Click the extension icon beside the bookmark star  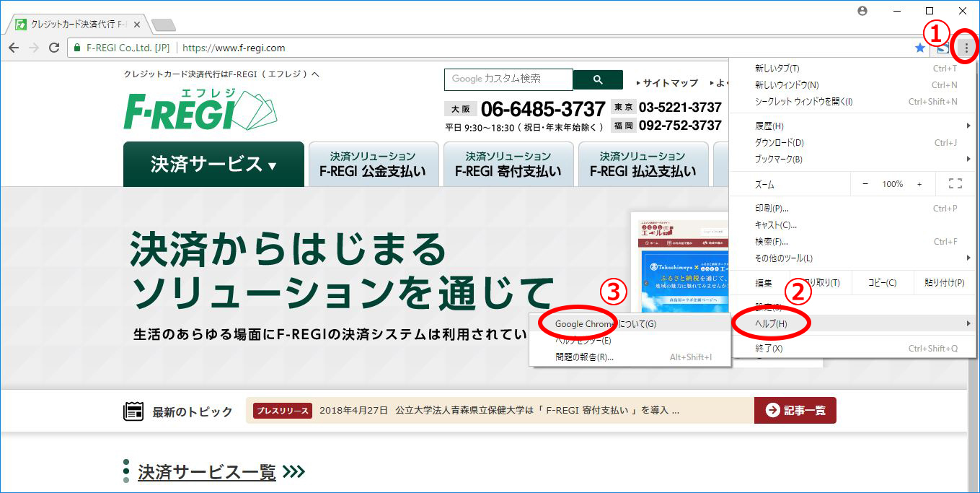point(943,48)
